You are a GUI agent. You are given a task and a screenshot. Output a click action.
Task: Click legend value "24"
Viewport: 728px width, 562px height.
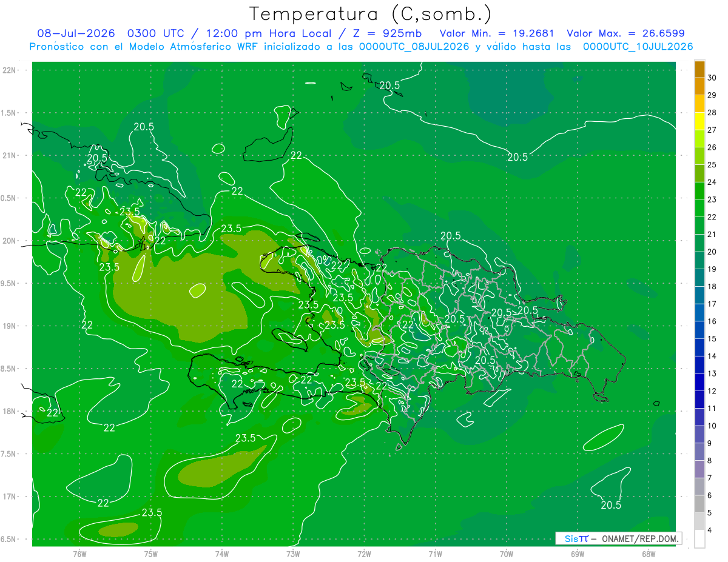tap(712, 182)
